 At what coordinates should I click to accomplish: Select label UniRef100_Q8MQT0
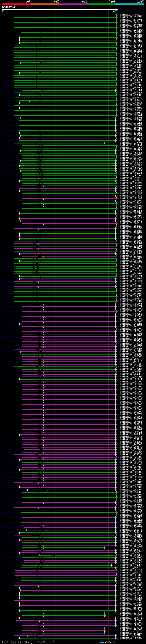(131, 156)
